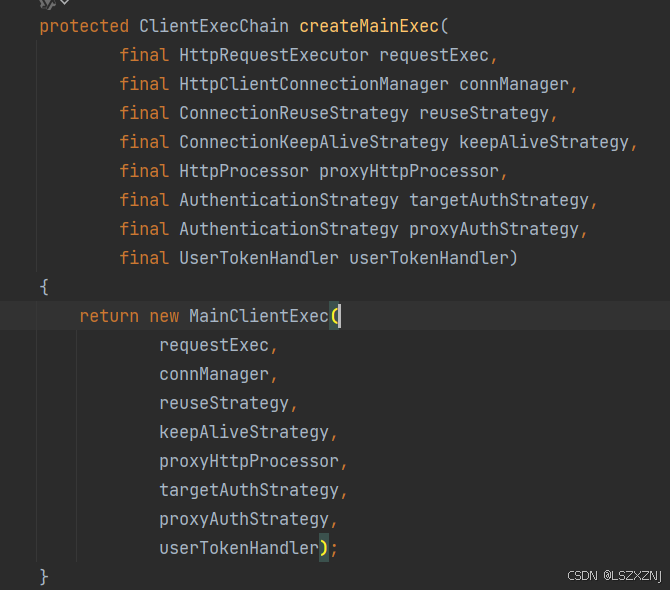Click the method's opening curly brace
Image resolution: width=670 pixels, height=590 pixels.
click(x=44, y=287)
